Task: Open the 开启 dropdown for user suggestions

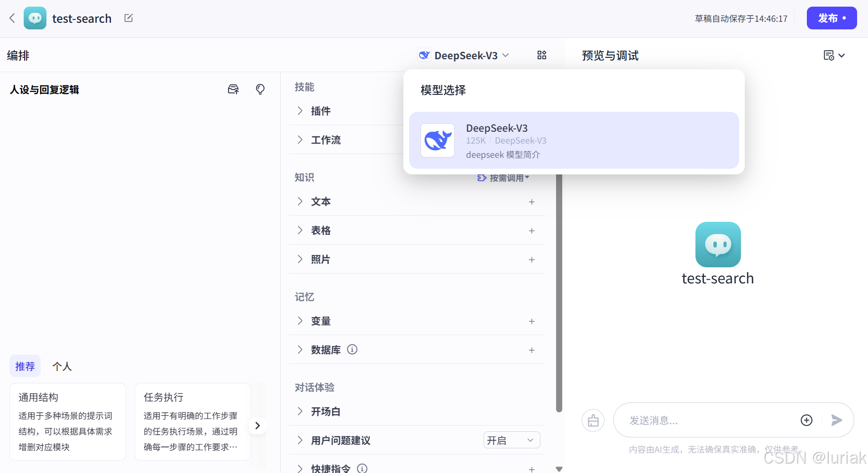Action: pyautogui.click(x=512, y=440)
